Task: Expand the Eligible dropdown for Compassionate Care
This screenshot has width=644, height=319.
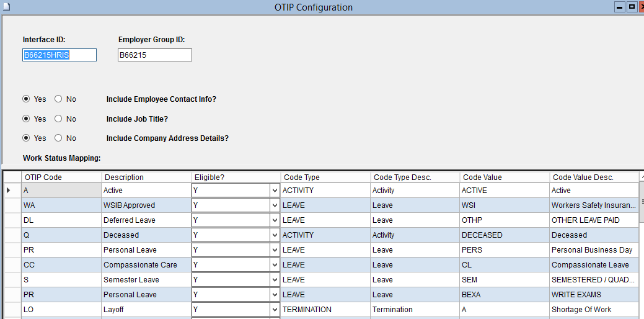Action: [x=275, y=265]
